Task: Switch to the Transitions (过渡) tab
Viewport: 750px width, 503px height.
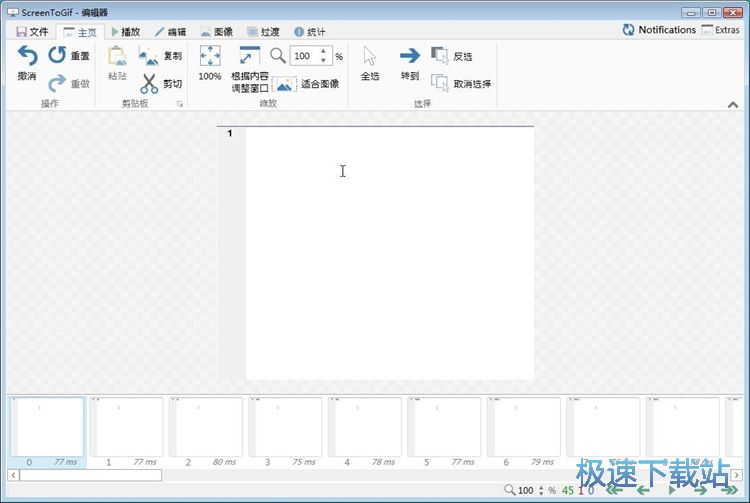Action: 263,32
